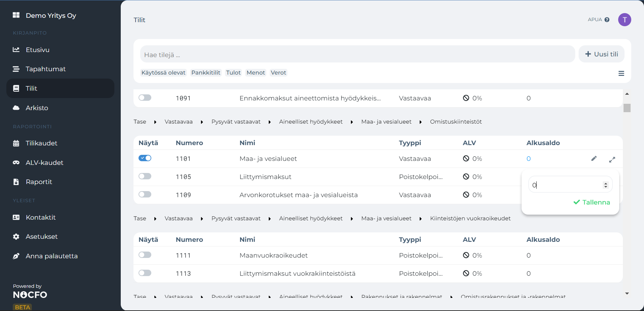Open the user avatar T menu
The image size is (644, 311).
point(625,20)
